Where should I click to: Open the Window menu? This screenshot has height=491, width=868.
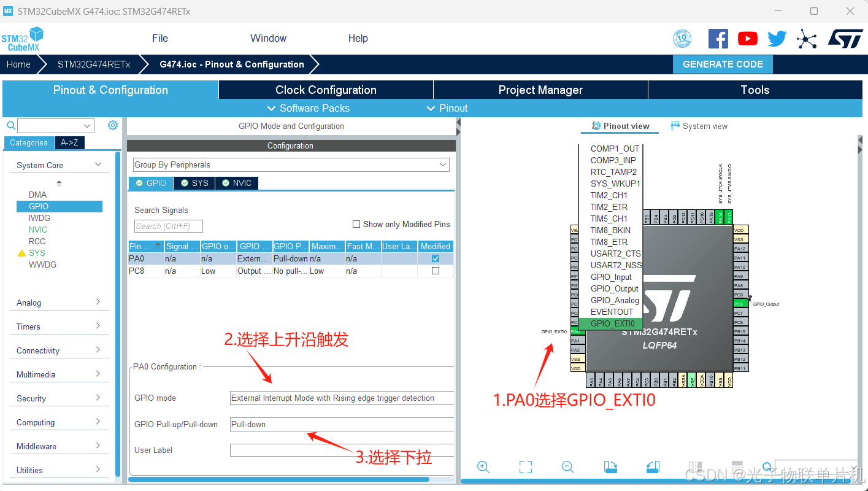tap(268, 38)
